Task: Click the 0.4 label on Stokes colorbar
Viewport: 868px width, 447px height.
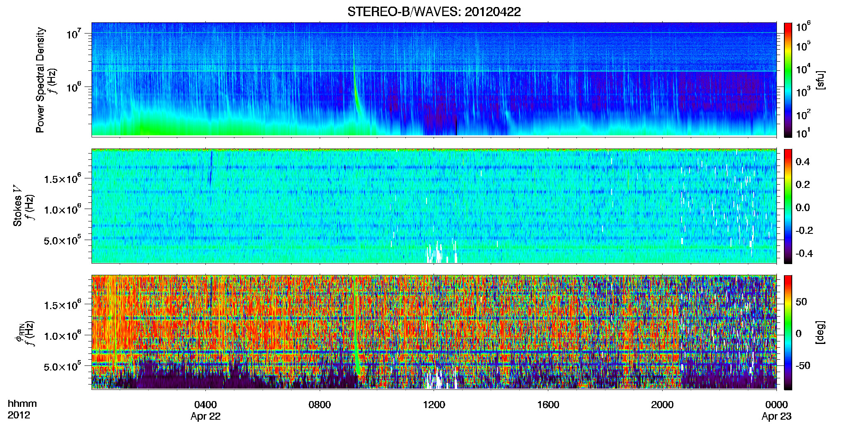Action: (803, 162)
